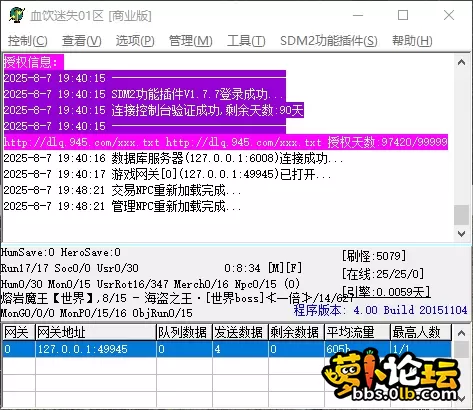This screenshot has height=410, width=473.
Task: Click Hum0/30 Mon0/15 UsrRot16/347 status line
Action: (150, 284)
